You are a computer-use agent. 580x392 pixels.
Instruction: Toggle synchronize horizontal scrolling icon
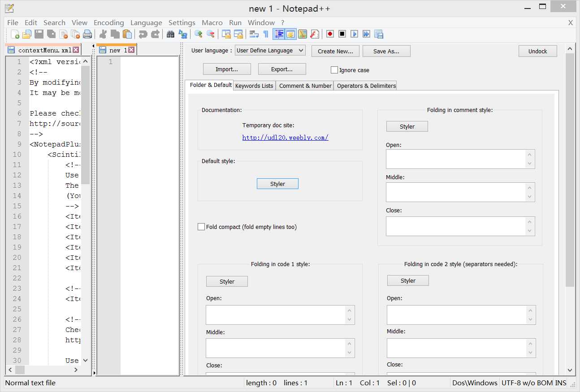238,34
